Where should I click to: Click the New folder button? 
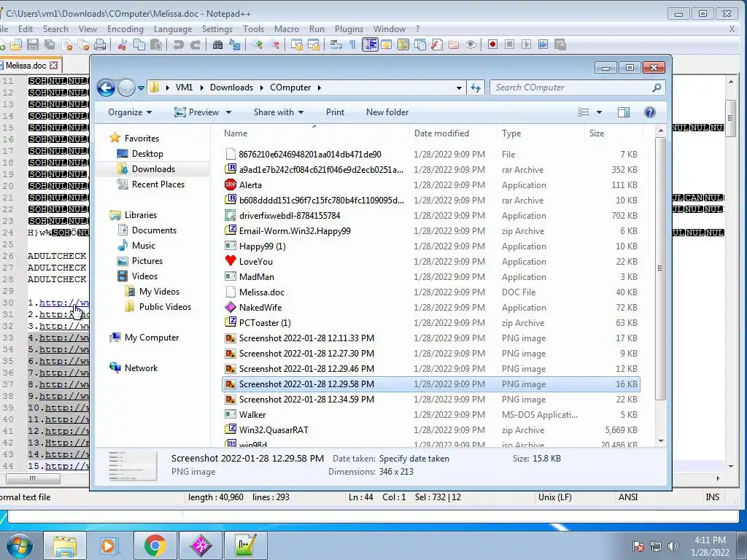(387, 112)
